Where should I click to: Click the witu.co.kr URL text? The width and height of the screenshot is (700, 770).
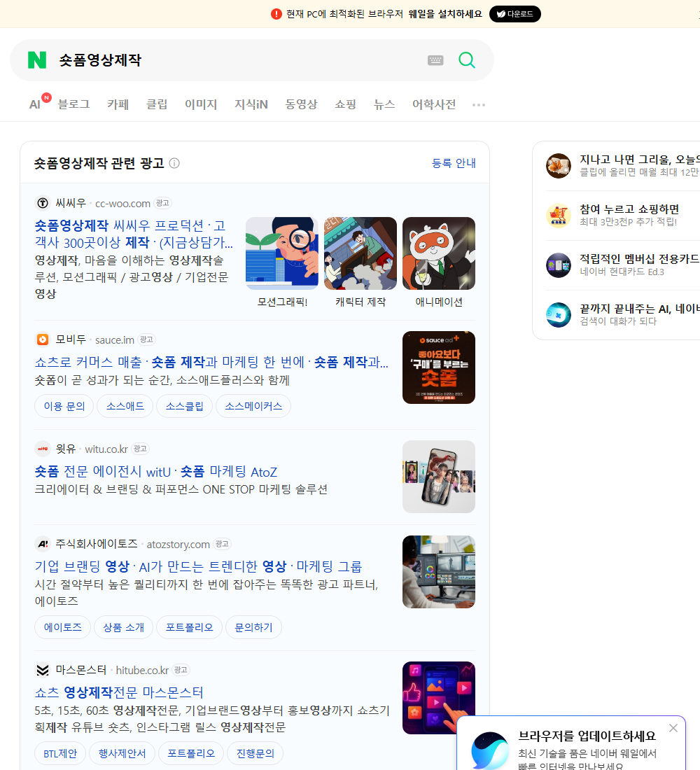(106, 449)
